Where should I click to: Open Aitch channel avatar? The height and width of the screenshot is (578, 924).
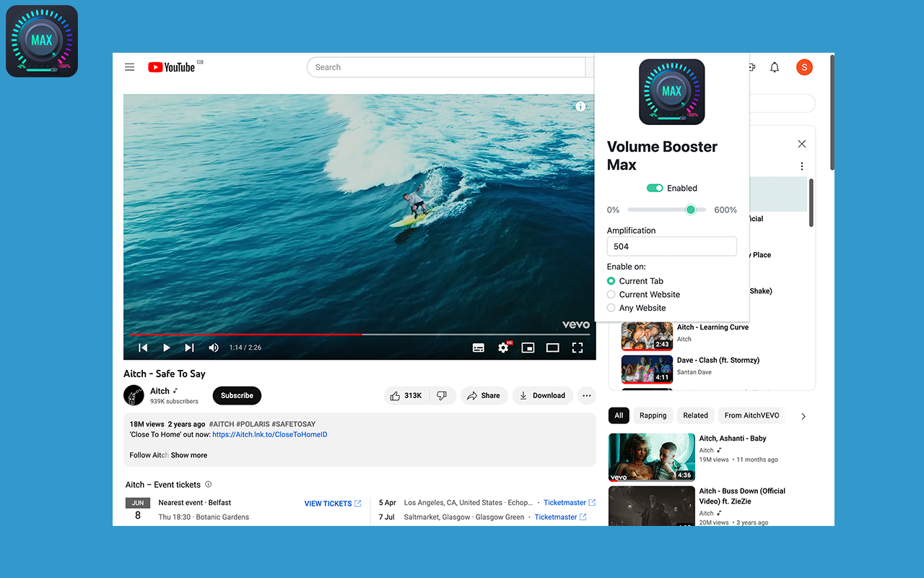[x=134, y=395]
